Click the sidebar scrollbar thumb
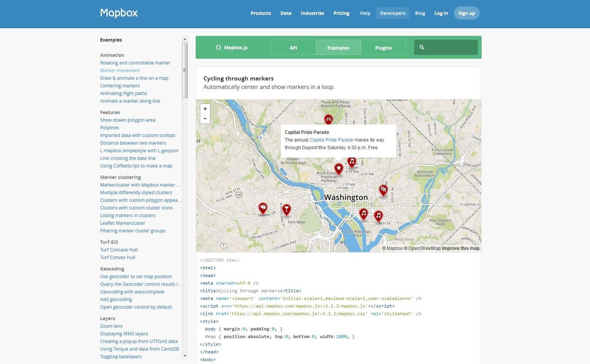The image size is (590, 364). pos(185,70)
